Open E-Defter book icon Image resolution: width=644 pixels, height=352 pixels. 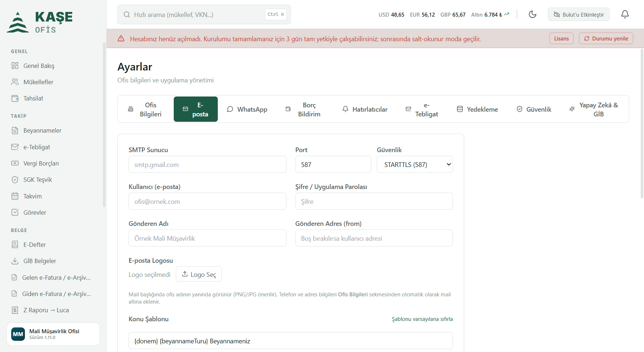15,245
